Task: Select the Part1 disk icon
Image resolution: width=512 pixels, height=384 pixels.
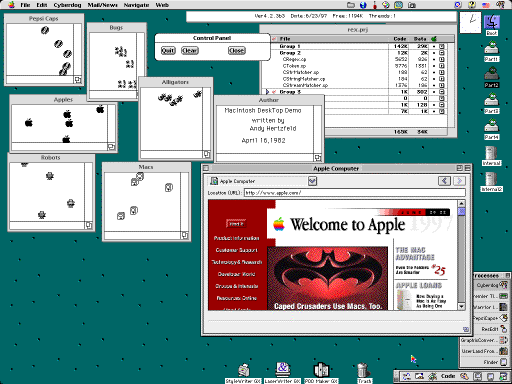Action: (x=491, y=48)
